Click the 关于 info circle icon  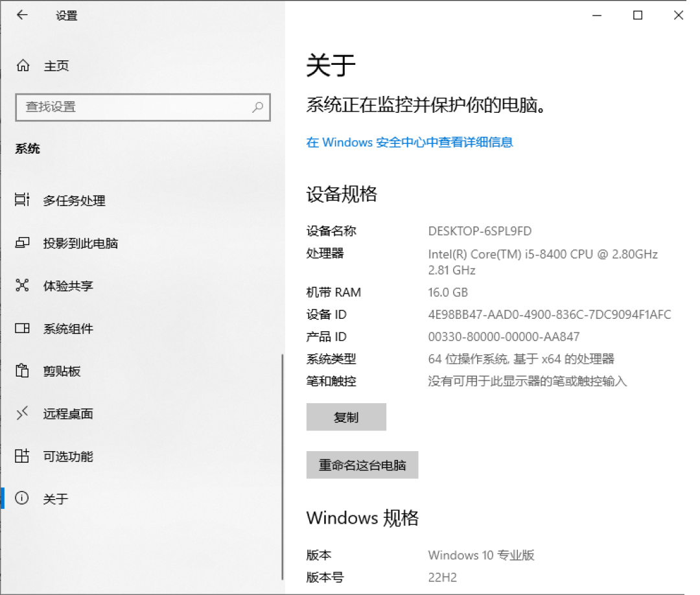pyautogui.click(x=22, y=498)
